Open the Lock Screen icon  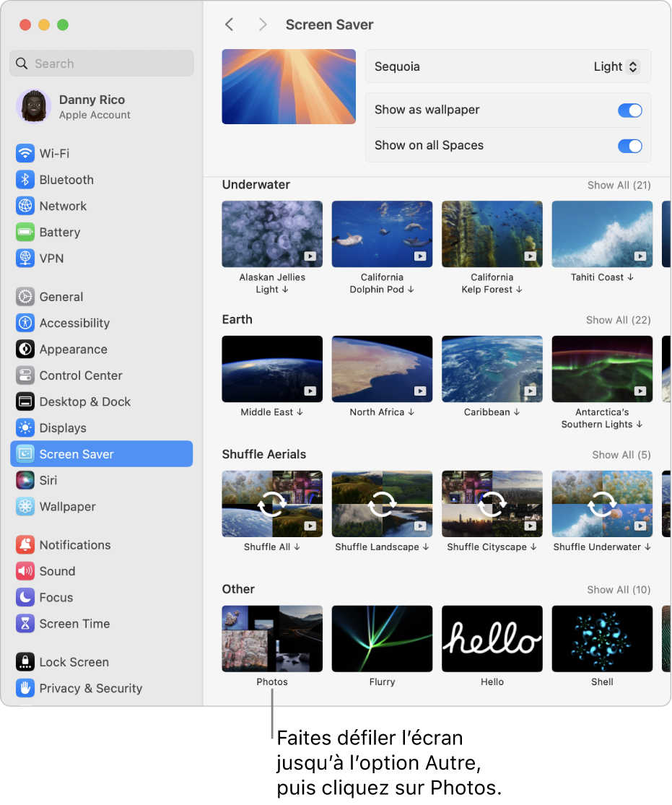click(25, 661)
